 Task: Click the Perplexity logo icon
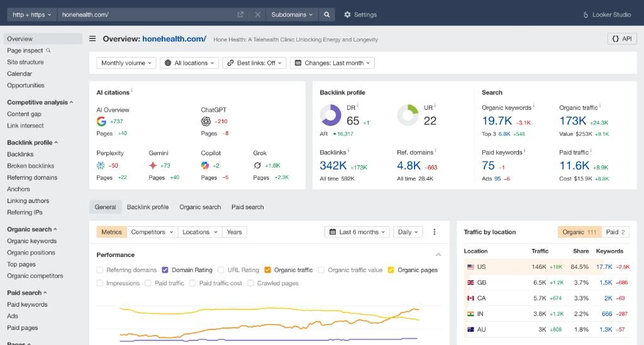tap(101, 165)
